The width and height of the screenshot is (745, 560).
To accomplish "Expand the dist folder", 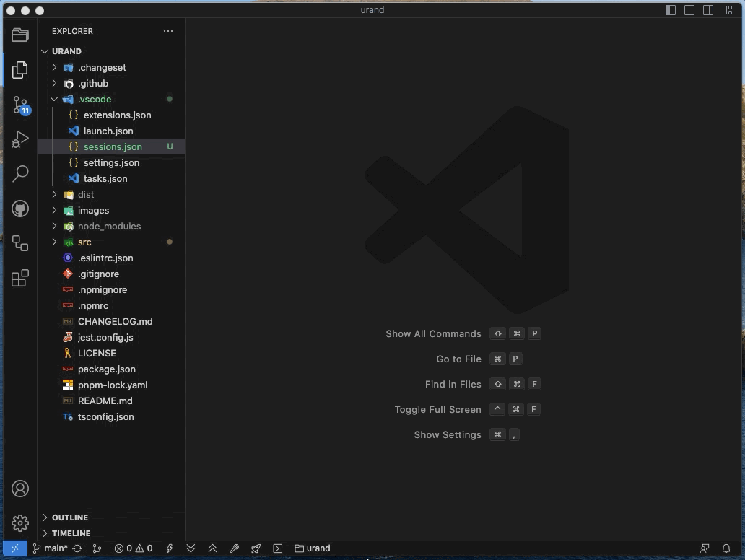I will coord(111,194).
